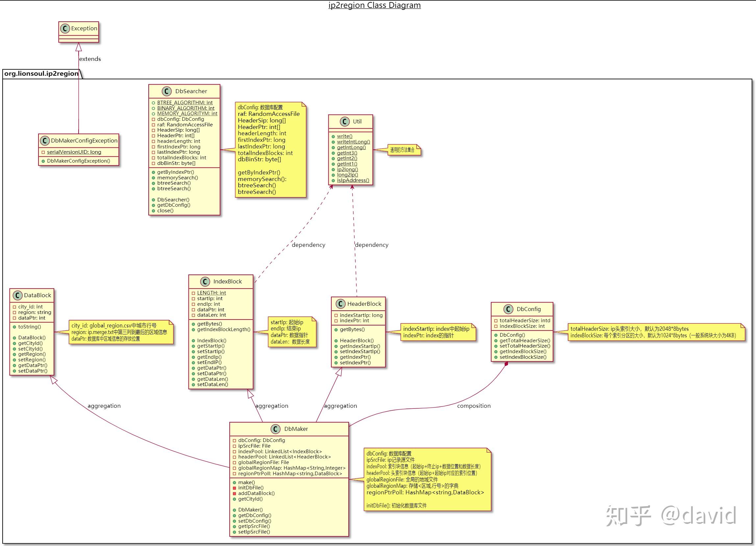Click the class icon beside Exception
756x546 pixels.
pyautogui.click(x=65, y=29)
